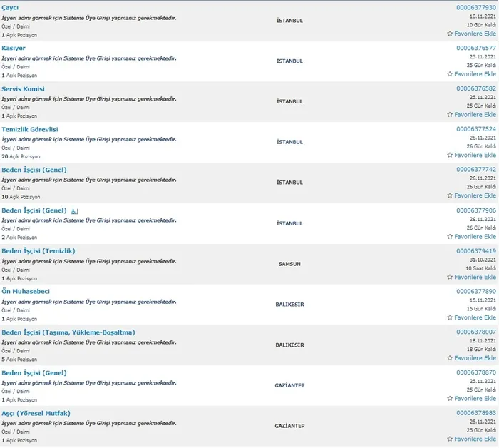Open the Temizlik Görevlisi job title
The height and width of the screenshot is (448, 499).
[x=30, y=129]
